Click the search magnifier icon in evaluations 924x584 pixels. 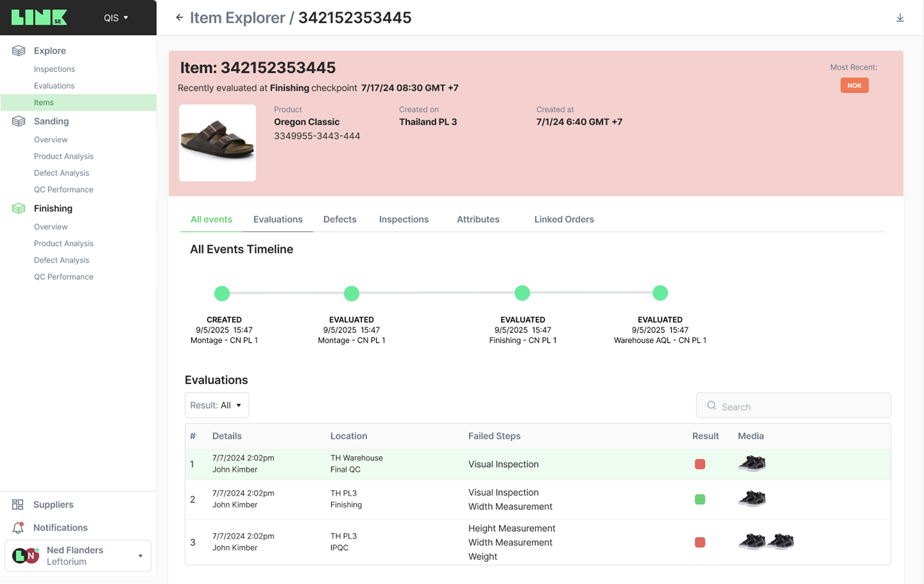click(x=711, y=405)
